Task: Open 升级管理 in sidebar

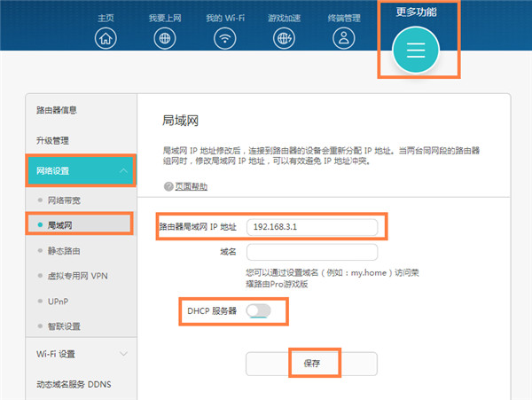Action: (x=53, y=140)
